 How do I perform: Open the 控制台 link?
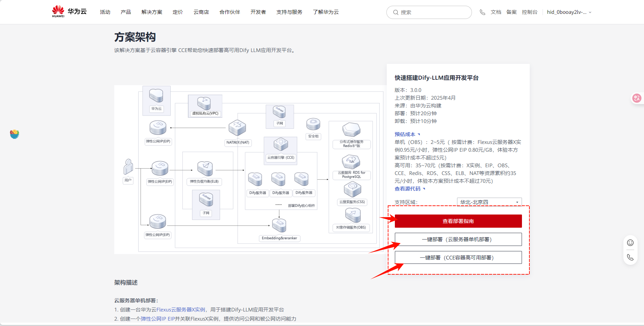530,12
